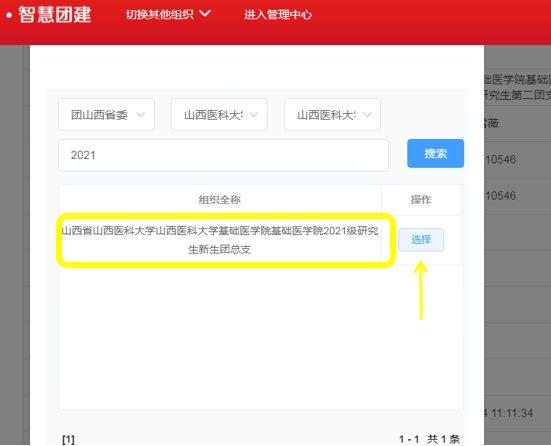Click the blue 搜索 button
Screen dimensions: 551x446
[435, 153]
